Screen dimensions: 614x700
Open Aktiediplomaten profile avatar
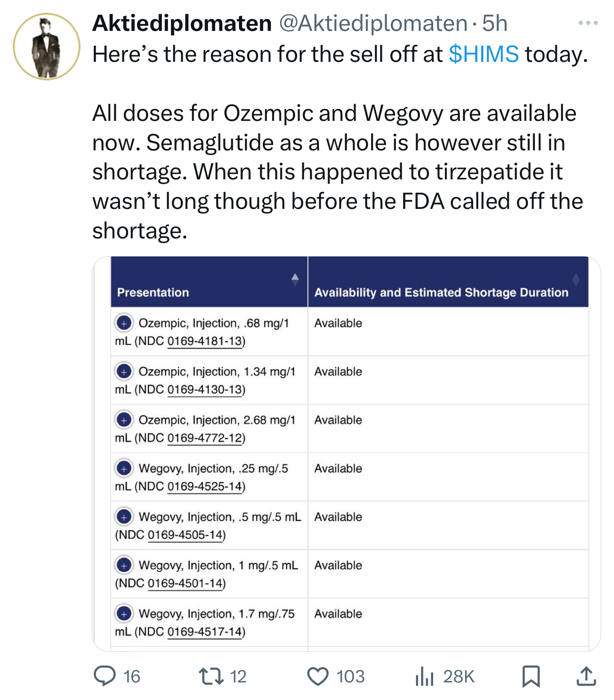click(x=47, y=47)
